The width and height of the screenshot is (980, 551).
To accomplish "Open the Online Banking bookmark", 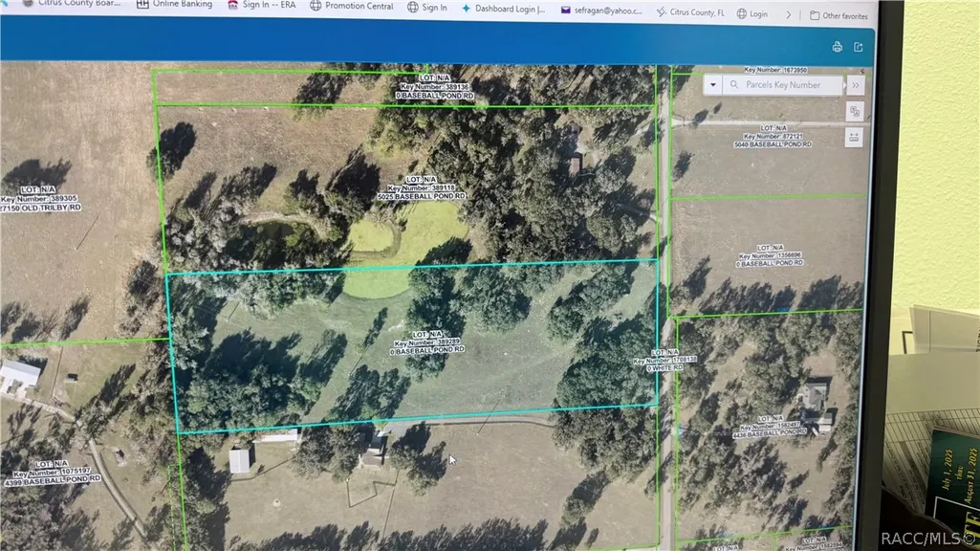I will (174, 4).
